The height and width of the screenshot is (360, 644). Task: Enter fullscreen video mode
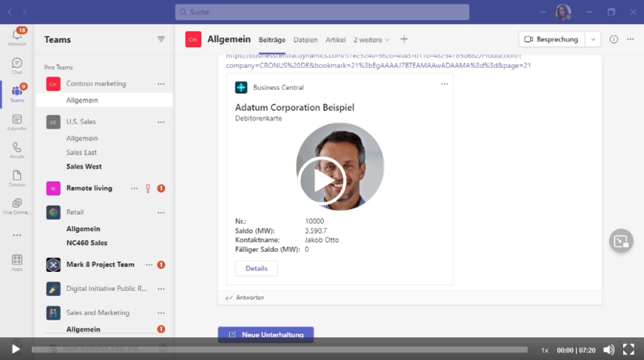click(x=628, y=349)
